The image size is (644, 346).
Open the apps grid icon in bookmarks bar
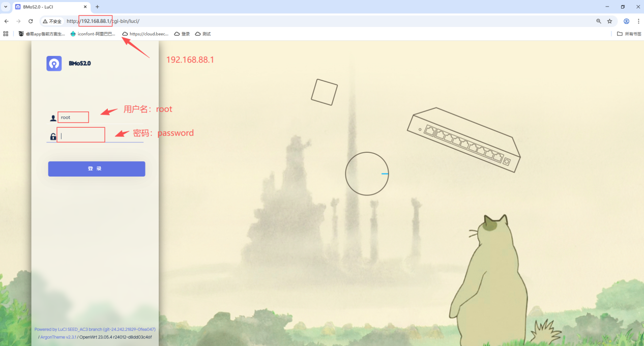tap(6, 34)
